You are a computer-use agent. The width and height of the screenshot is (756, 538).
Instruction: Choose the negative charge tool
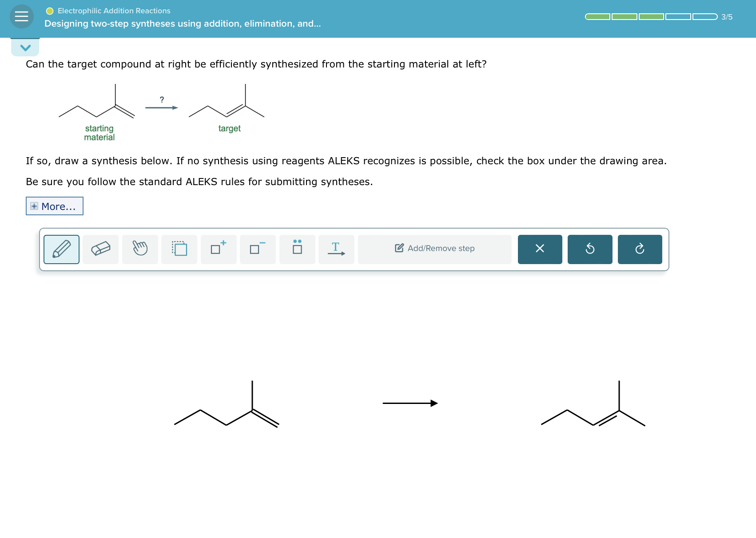pyautogui.click(x=257, y=249)
